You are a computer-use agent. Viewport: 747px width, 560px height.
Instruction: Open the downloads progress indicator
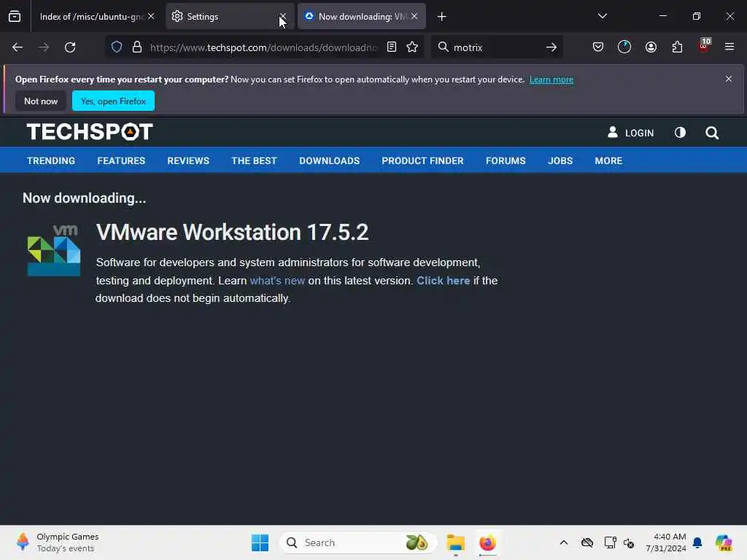[x=624, y=47]
